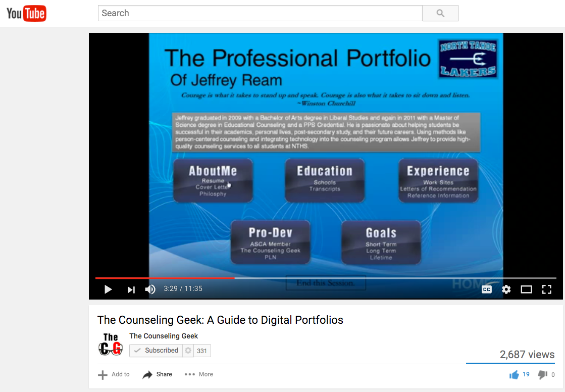Open the YouTube home logo
This screenshot has width=565, height=392.
tap(26, 13)
